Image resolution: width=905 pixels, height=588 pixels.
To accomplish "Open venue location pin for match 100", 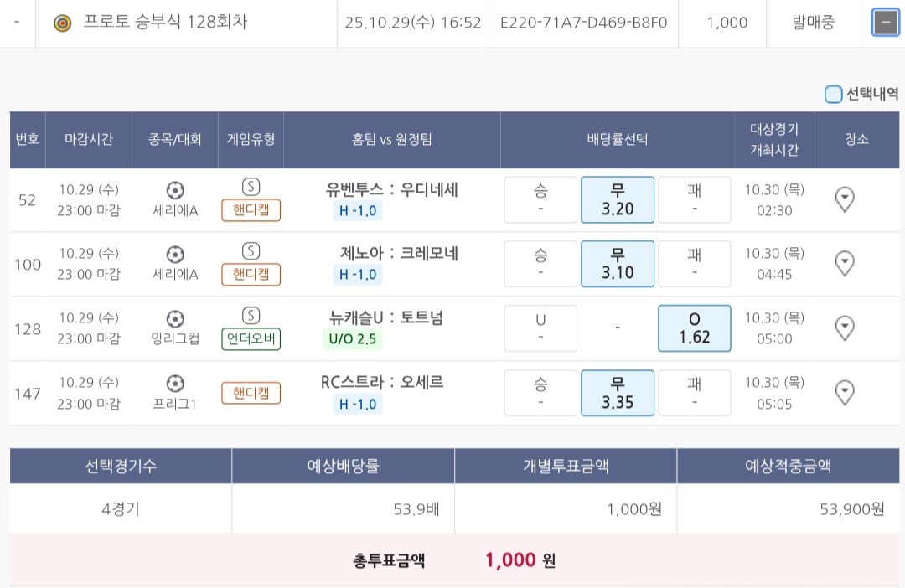I will 846,264.
